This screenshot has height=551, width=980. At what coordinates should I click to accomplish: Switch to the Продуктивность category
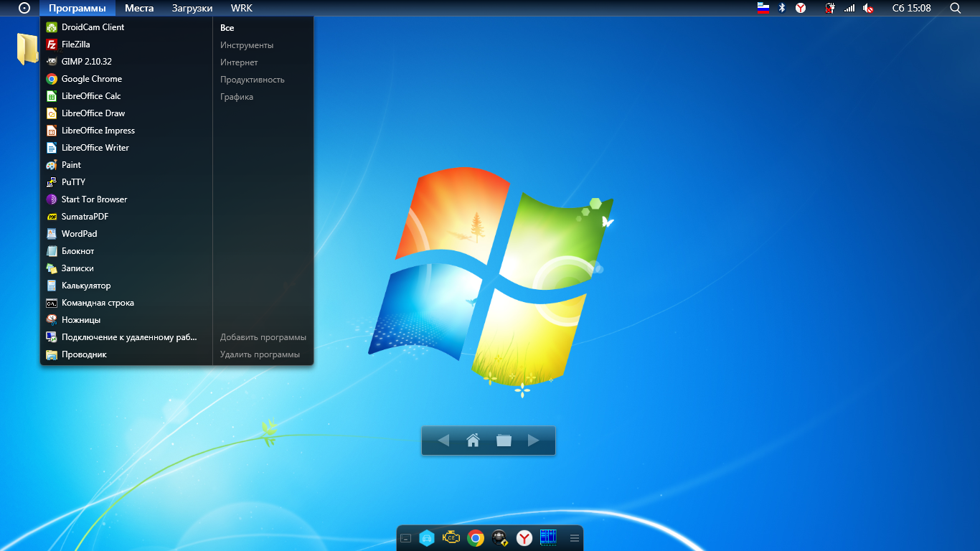click(253, 80)
